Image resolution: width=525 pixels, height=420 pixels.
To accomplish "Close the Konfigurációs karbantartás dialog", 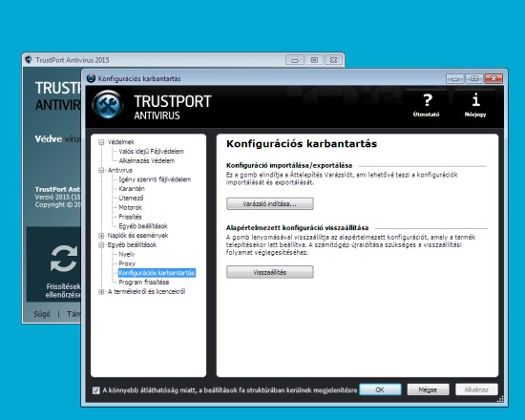I will tap(493, 78).
